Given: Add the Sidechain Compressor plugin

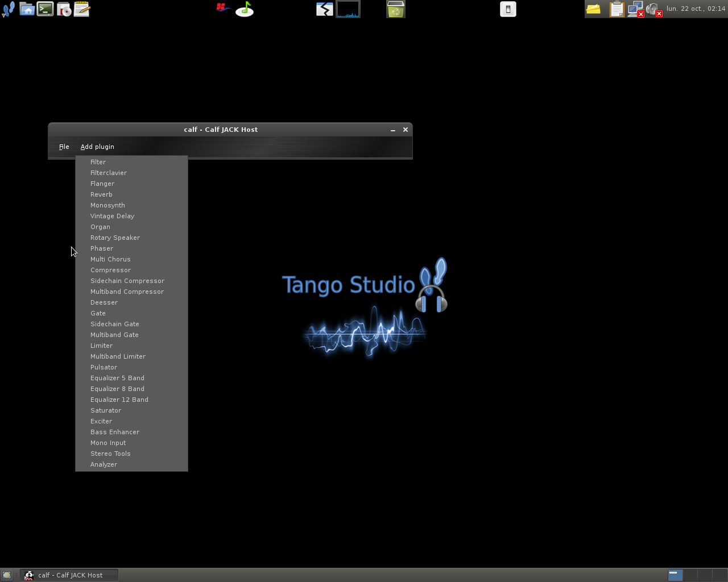Looking at the screenshot, I should (131, 281).
